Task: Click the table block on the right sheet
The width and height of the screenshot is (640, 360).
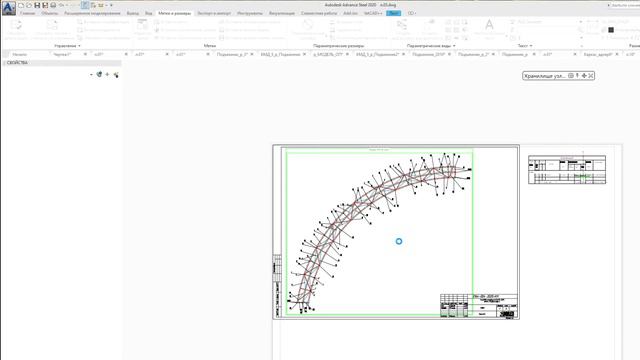Action: 567,169
